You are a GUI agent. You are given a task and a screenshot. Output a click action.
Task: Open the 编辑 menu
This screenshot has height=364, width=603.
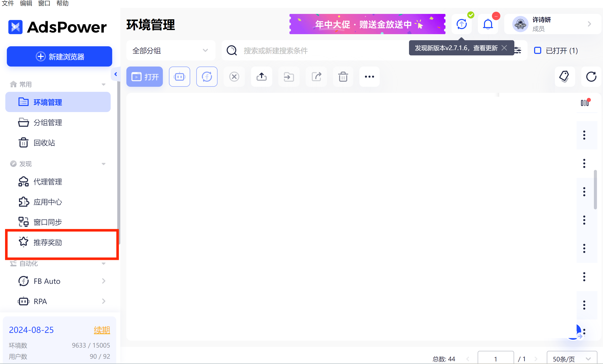(26, 3)
